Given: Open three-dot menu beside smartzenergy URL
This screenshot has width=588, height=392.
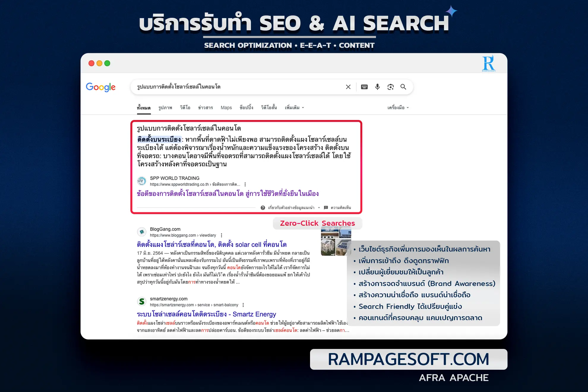Looking at the screenshot, I should click(x=243, y=305).
